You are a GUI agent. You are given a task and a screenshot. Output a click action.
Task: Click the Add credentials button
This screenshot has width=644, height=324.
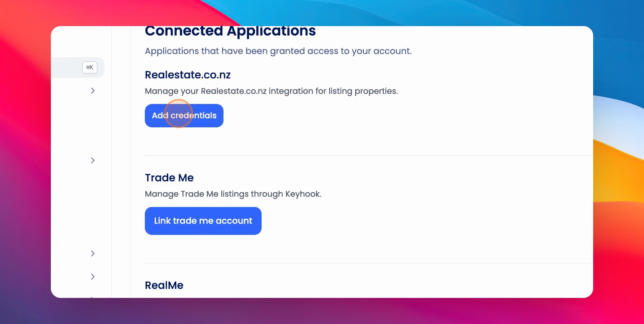pos(184,116)
